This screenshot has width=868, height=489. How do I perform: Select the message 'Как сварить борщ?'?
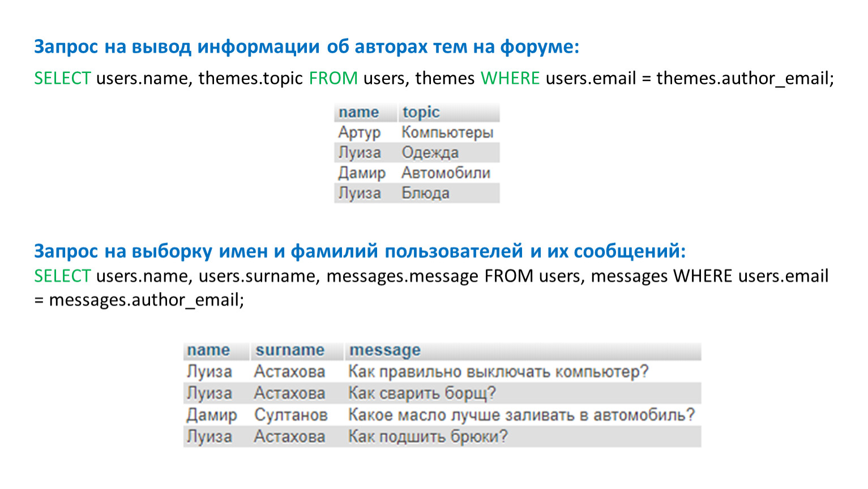422,393
